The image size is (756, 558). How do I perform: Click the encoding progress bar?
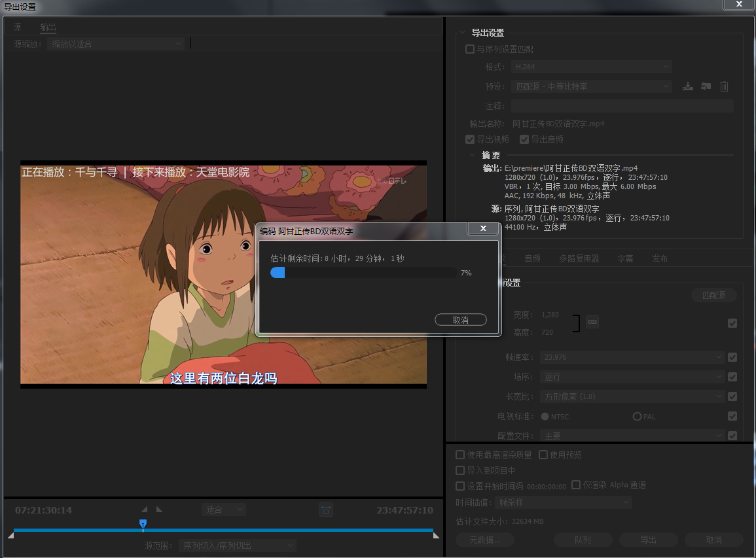363,273
